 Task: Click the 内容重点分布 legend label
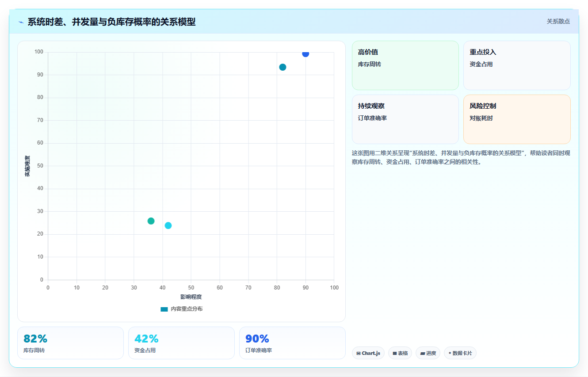pyautogui.click(x=187, y=309)
